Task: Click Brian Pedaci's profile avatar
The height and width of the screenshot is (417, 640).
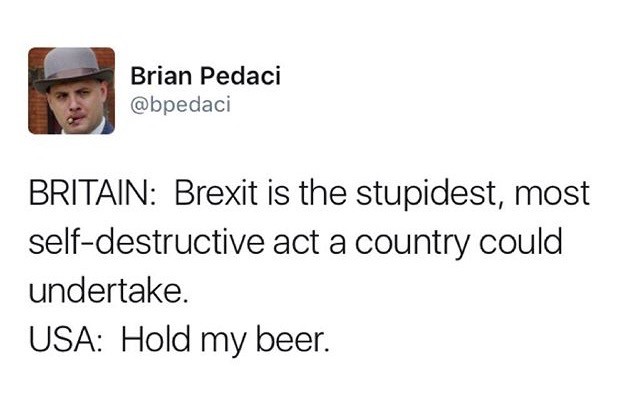Action: [x=71, y=90]
